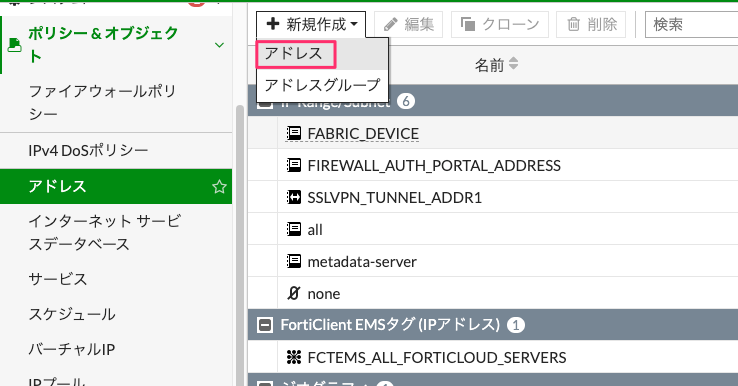Viewport: 738px width, 386px height.
Task: Collapse the ポリシー＆オブジェクト menu chevron
Action: click(219, 45)
